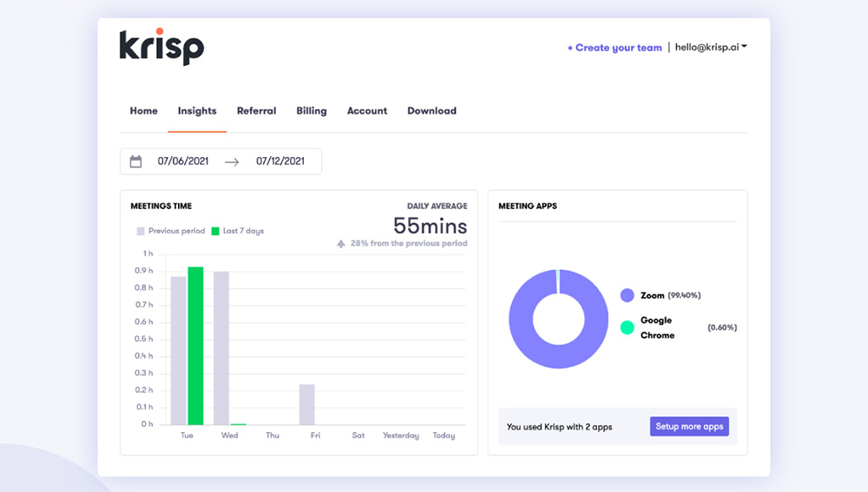
Task: Click the gray Wednesday bar
Action: point(221,348)
